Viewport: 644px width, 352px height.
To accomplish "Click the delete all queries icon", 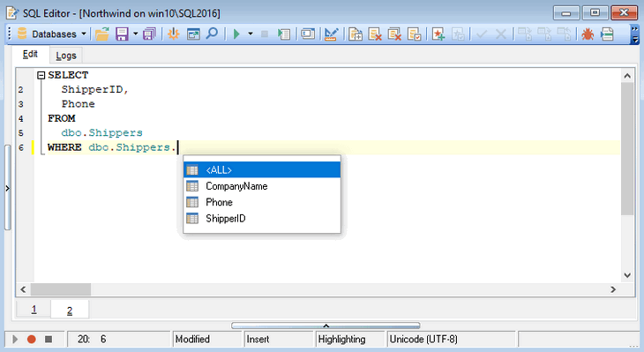I will click(x=394, y=34).
